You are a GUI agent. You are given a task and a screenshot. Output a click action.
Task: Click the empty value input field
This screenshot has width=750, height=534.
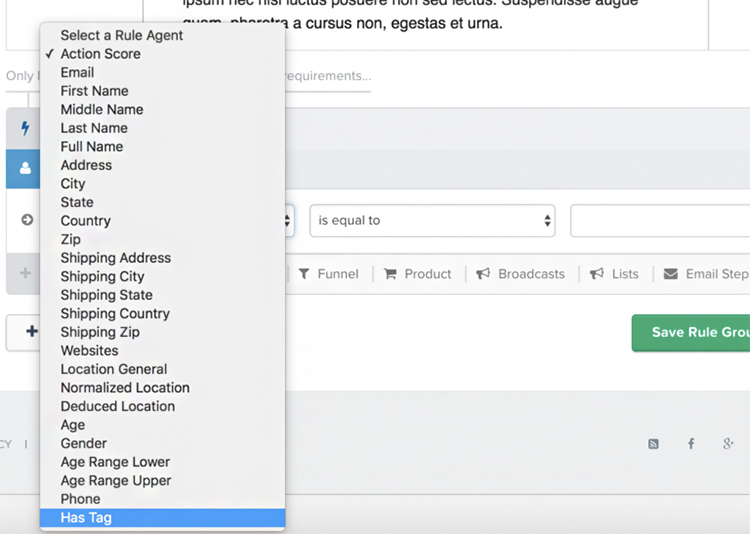coord(660,221)
